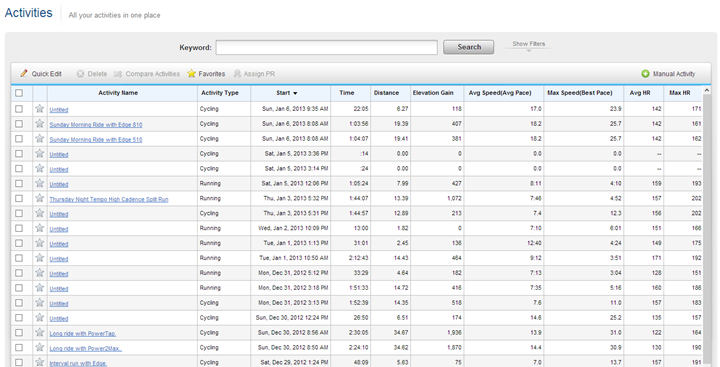Viewport: 720px width, 367px height.
Task: Check the Sunday Morning Ride Edge 510 row
Action: [19, 139]
